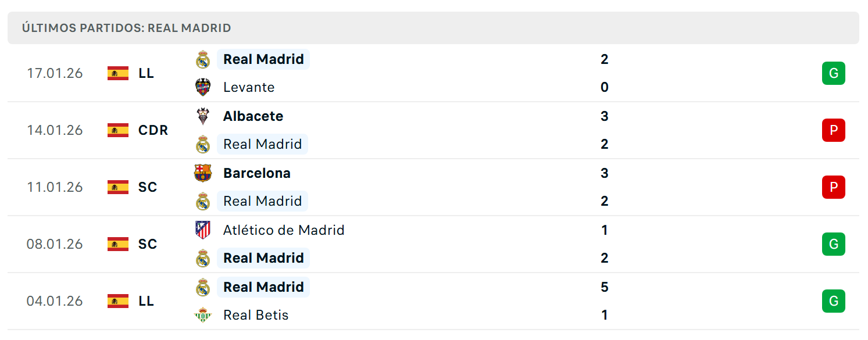This screenshot has width=868, height=340.
Task: Select the CDR competition label
Action: coord(153,130)
